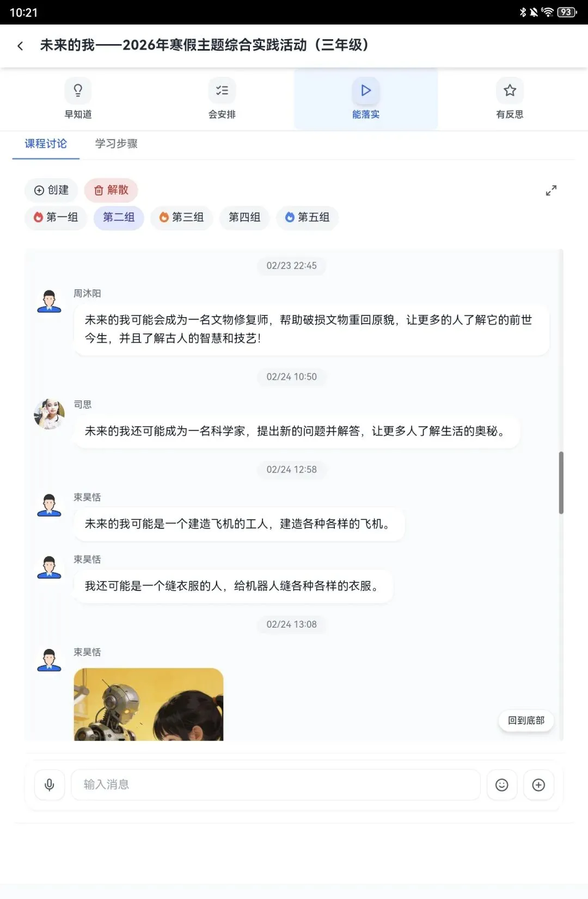Focus the 输入消息 message field
This screenshot has height=899, width=588.
pos(276,785)
